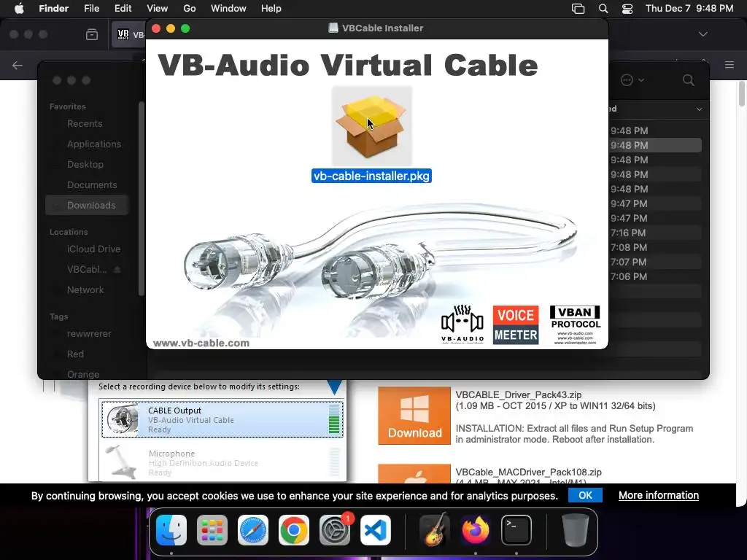Select Microphone High Definition Audio Device
The width and height of the screenshot is (747, 560).
click(222, 462)
